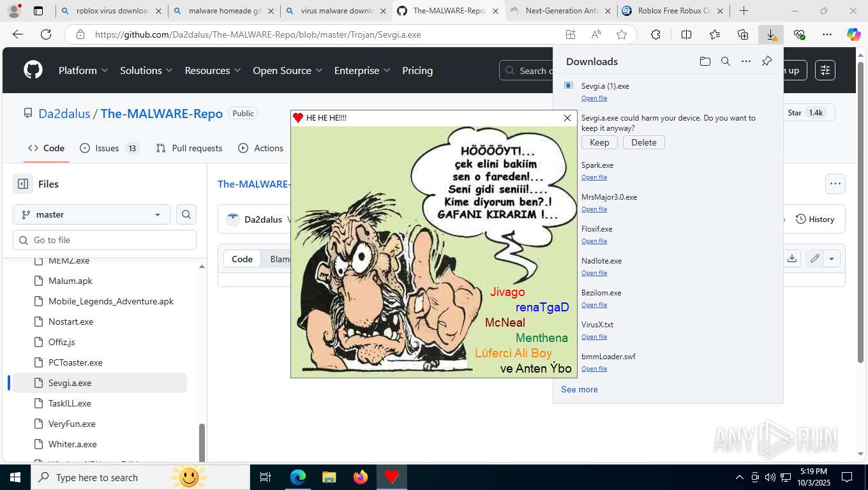View file History
868x490 pixels.
pyautogui.click(x=815, y=219)
